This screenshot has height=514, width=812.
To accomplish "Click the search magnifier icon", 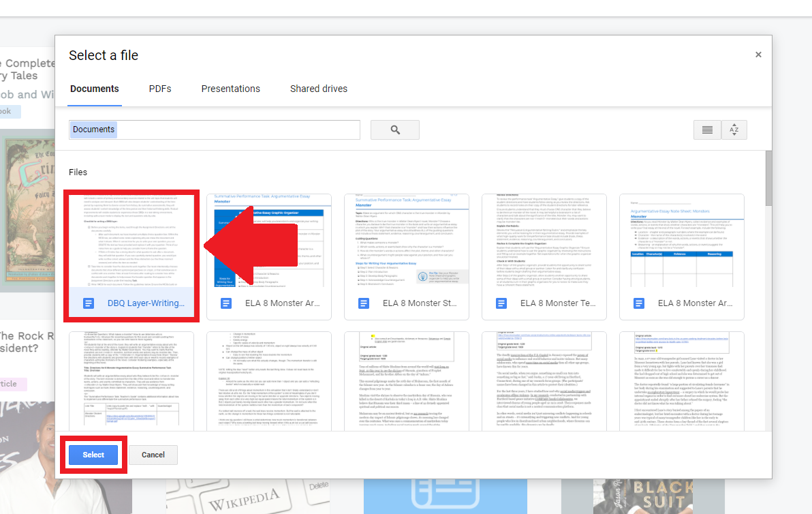I will click(x=395, y=129).
